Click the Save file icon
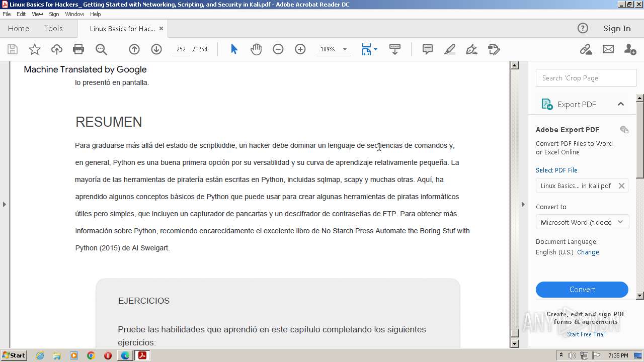Image resolution: width=644 pixels, height=362 pixels. click(x=13, y=49)
